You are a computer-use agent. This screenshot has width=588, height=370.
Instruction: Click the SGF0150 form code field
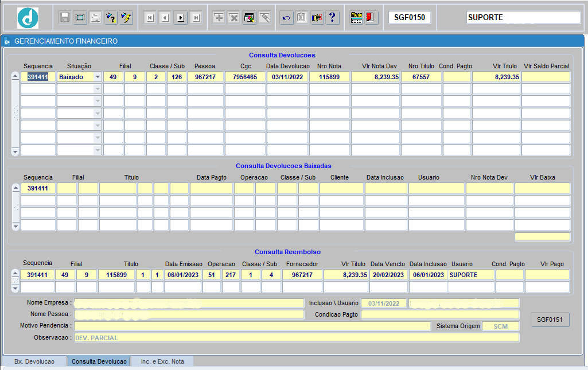410,17
